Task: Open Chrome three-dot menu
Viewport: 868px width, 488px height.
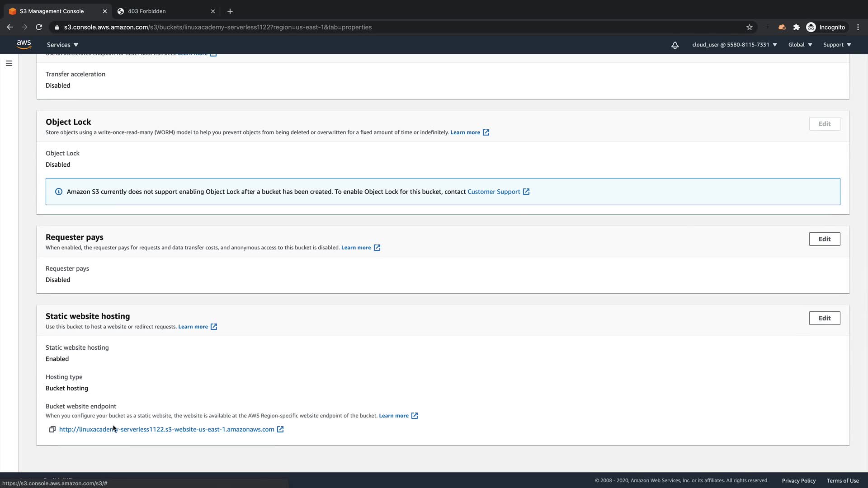Action: point(858,27)
